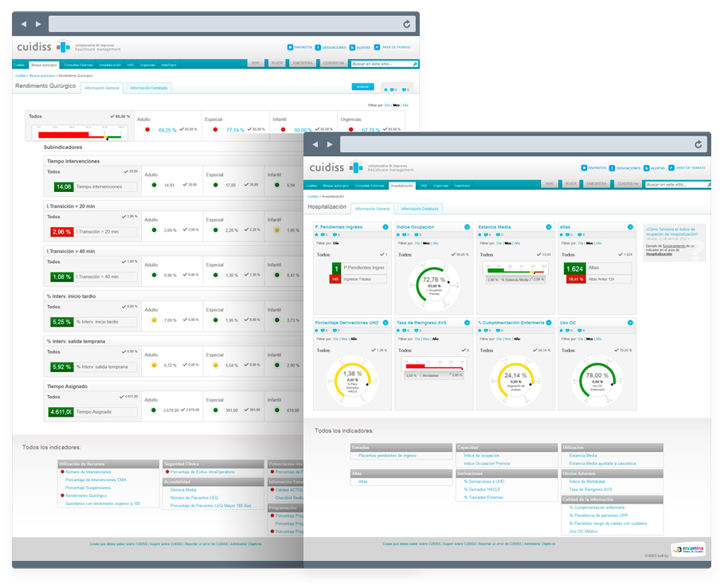Open Índice Ocupación Prevista indicator link
This screenshot has height=584, width=728.
tap(487, 464)
